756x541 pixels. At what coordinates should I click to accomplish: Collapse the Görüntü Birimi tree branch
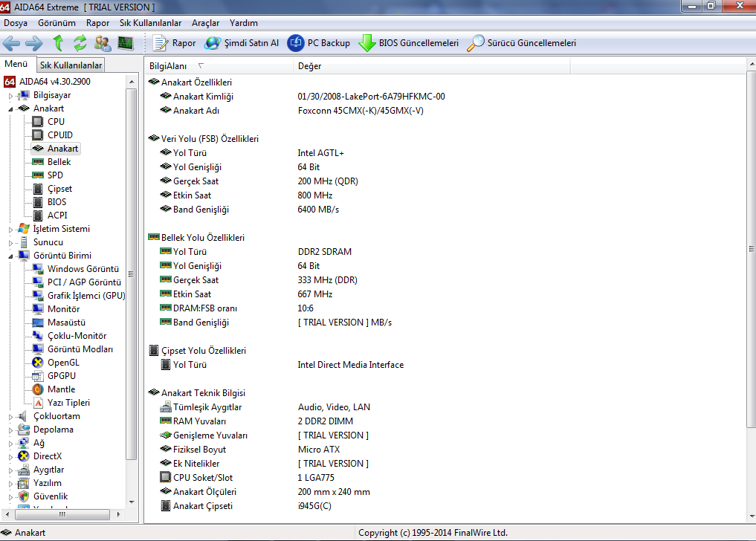[11, 256]
